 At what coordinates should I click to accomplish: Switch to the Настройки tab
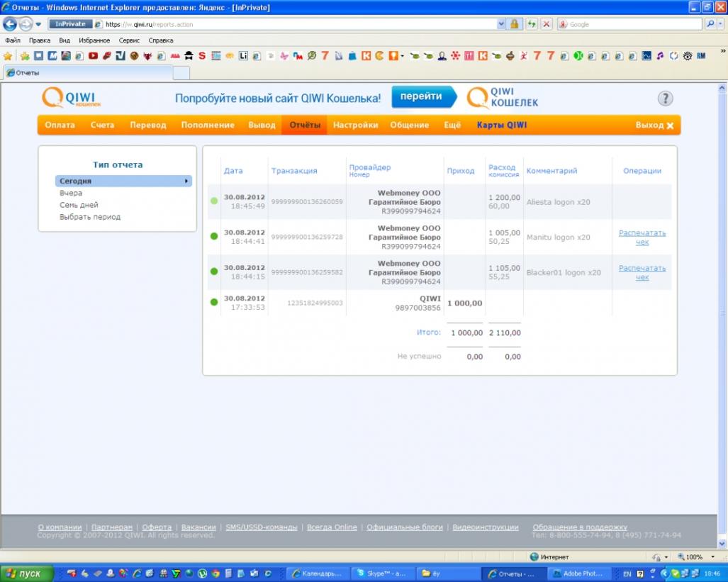coord(355,125)
